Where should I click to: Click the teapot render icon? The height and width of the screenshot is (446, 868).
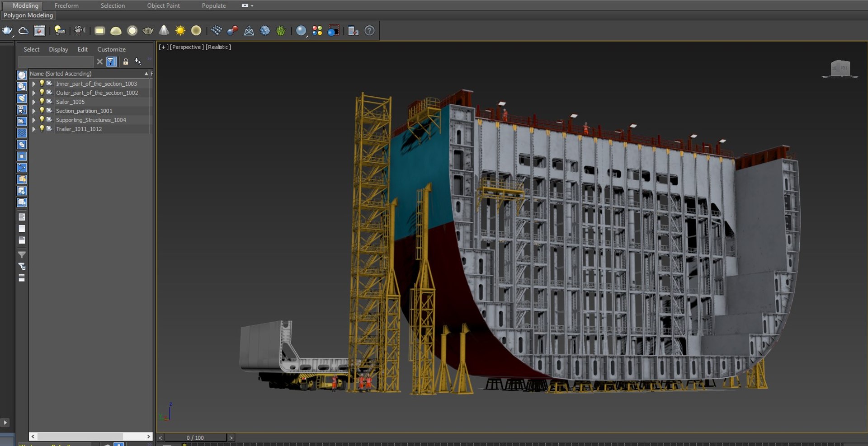click(7, 31)
